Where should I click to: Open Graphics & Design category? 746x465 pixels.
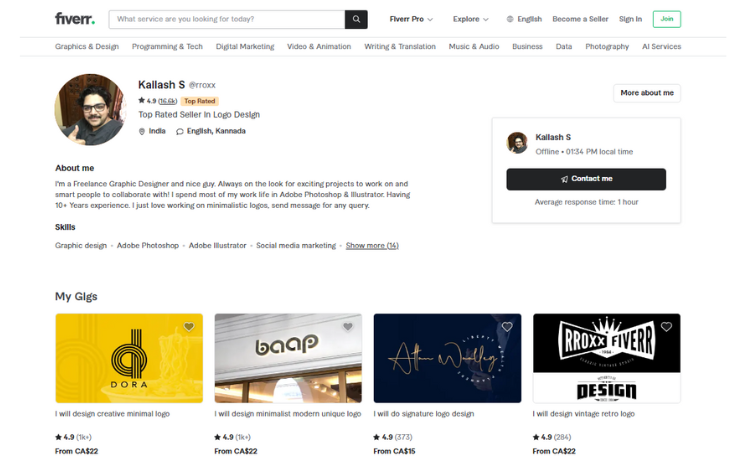(87, 47)
